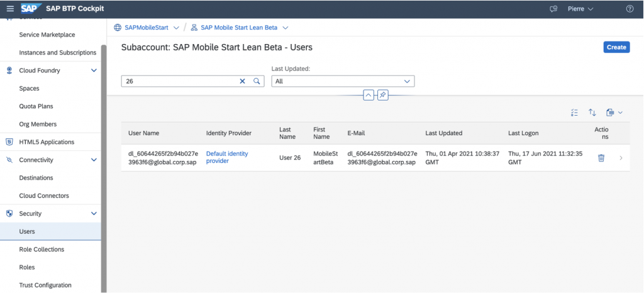Image resolution: width=644 pixels, height=293 pixels.
Task: Open Roles in sidebar
Action: (x=26, y=267)
